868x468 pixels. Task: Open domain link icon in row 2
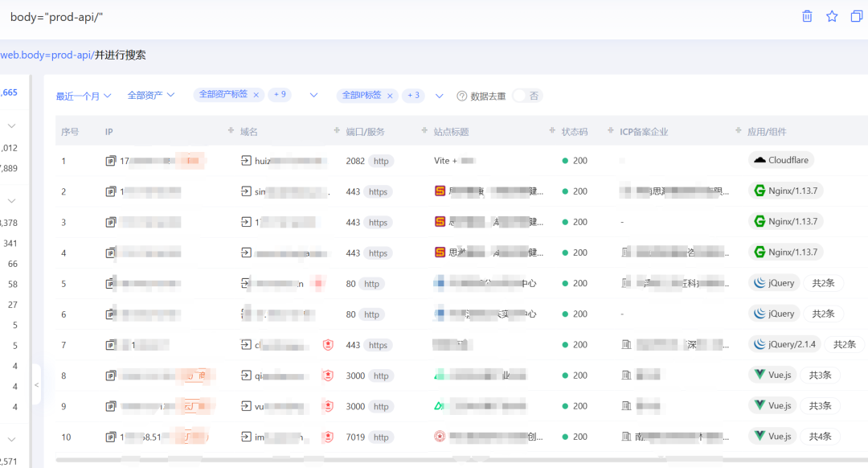click(x=246, y=191)
